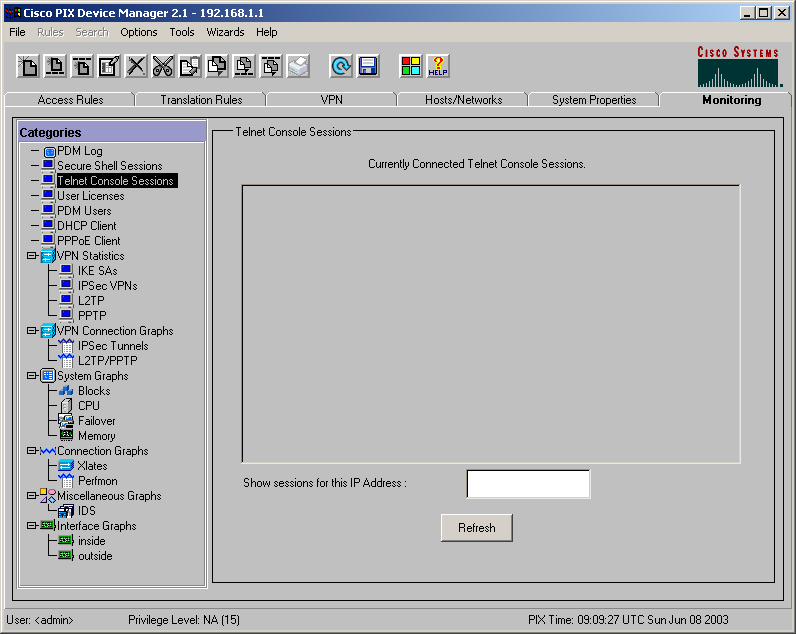Collapse the VPN Statistics tree node
The image size is (796, 634).
point(32,256)
